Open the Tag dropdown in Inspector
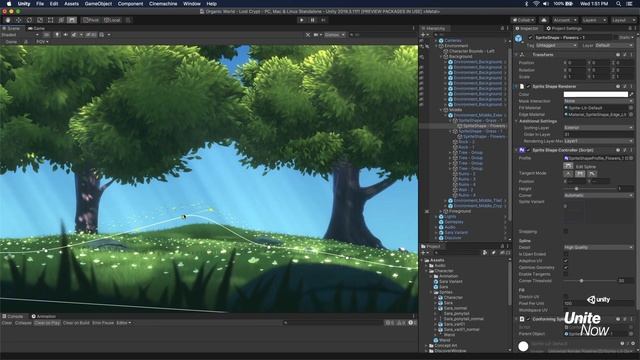Image resolution: width=640 pixels, height=360 pixels. 557,45
